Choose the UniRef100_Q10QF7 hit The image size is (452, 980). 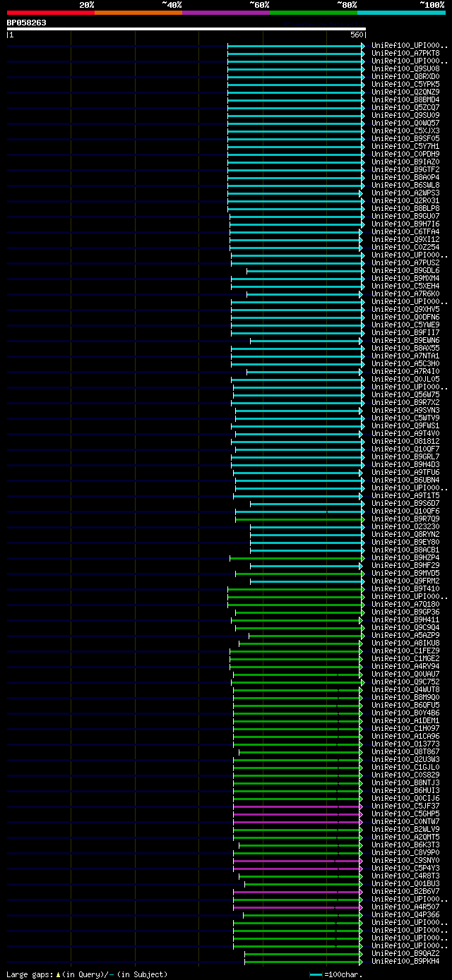coord(405,449)
